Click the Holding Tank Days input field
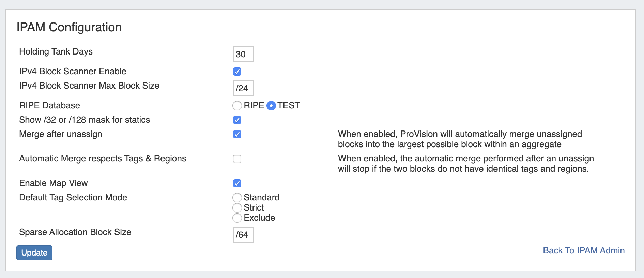This screenshot has width=644, height=278. [x=243, y=54]
